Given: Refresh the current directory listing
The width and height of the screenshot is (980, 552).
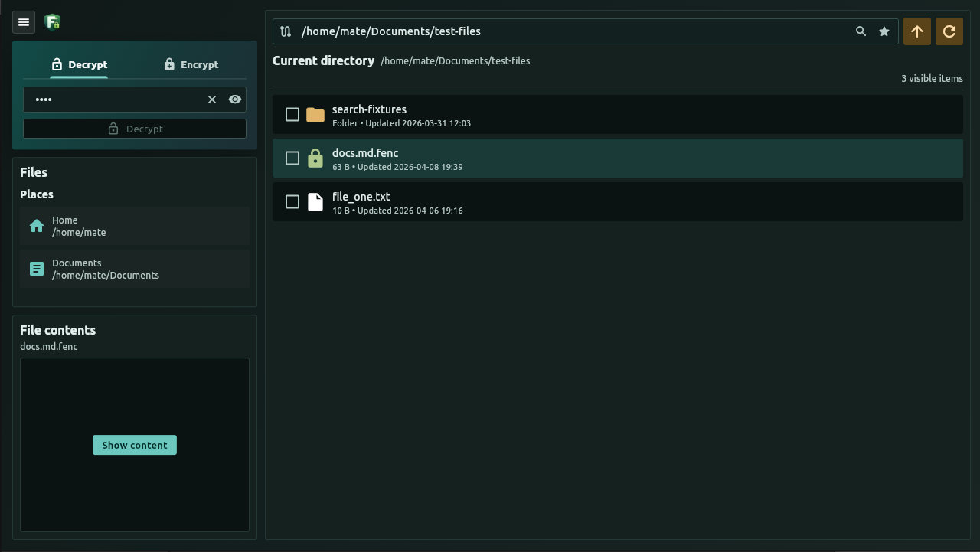Looking at the screenshot, I should point(949,31).
